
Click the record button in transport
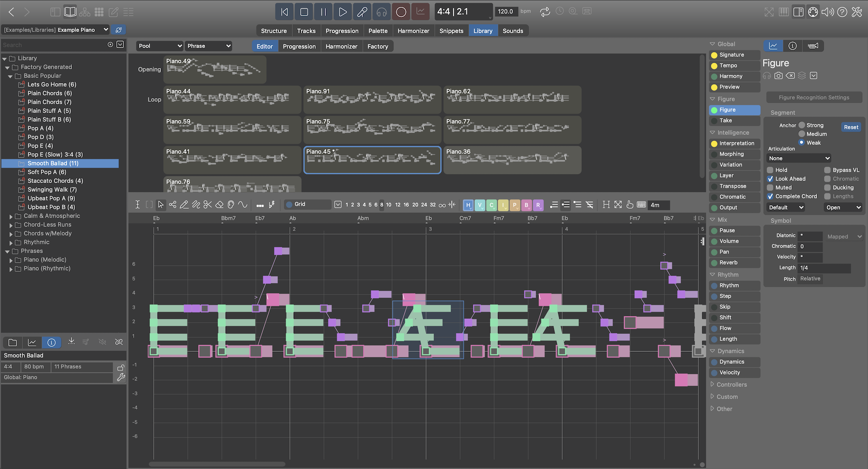click(x=401, y=12)
